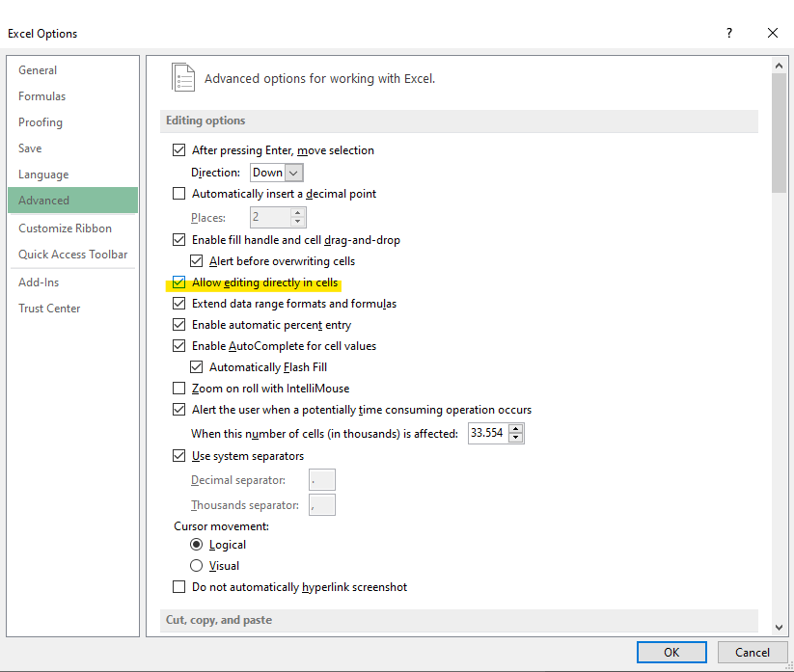Enable Zoom on roll with IntelliMouse
Viewport: 794px width, 672px height.
tap(178, 389)
